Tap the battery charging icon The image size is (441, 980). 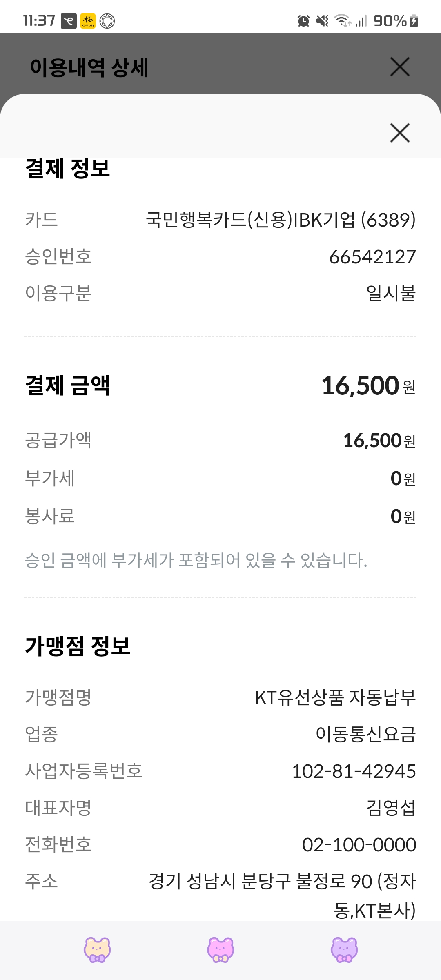click(414, 21)
